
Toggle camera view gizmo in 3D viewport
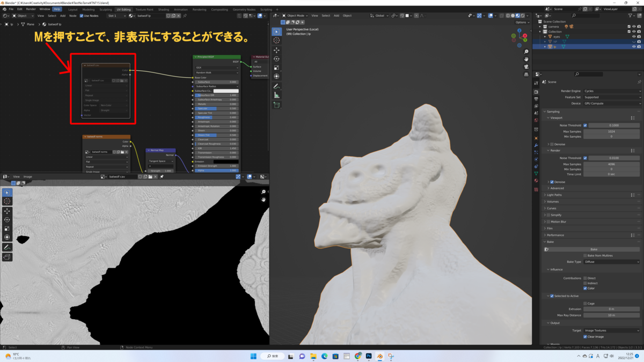[526, 67]
